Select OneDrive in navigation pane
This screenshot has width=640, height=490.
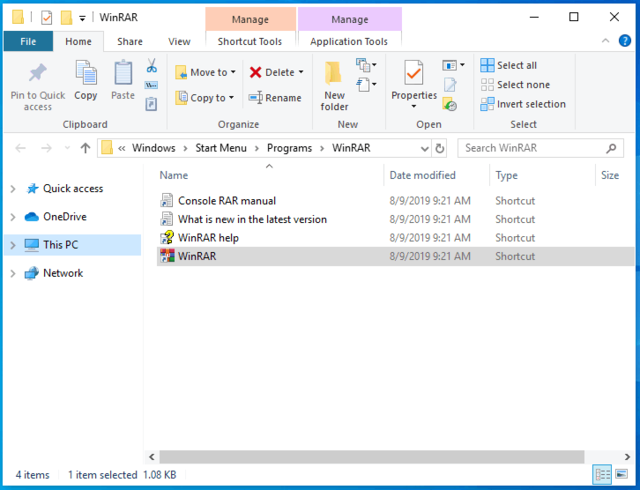click(65, 217)
